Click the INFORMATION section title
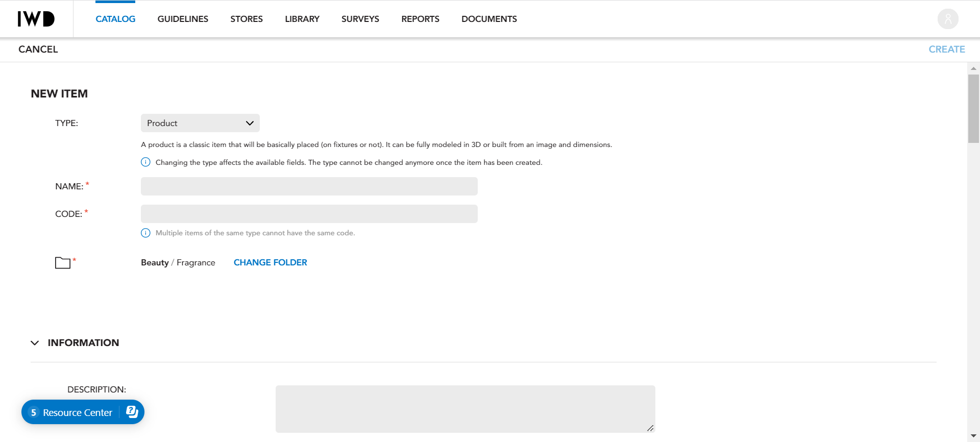The width and height of the screenshot is (980, 442). click(83, 343)
